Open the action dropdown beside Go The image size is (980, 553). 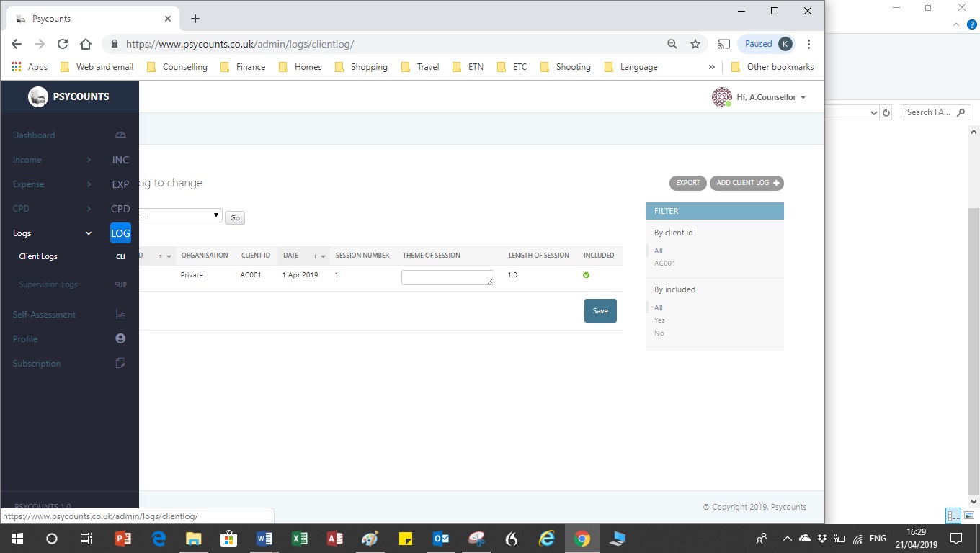pyautogui.click(x=180, y=215)
